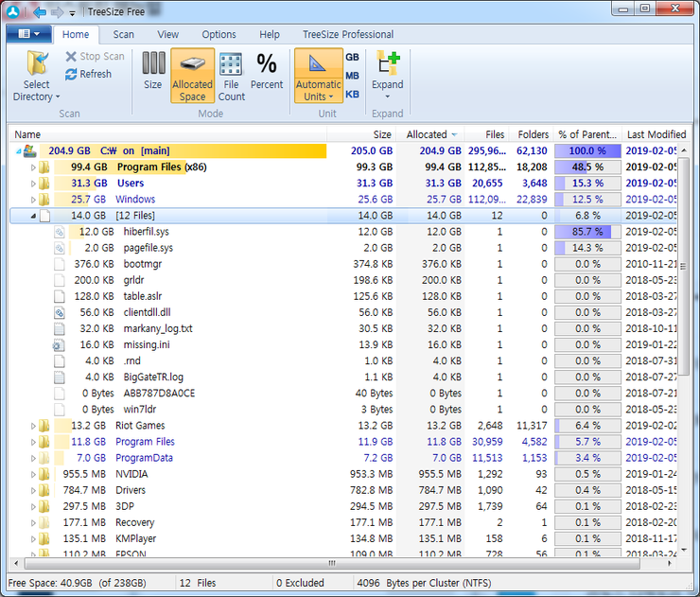Click the hiberfil.sys file icon
The image size is (700, 597).
point(60,232)
